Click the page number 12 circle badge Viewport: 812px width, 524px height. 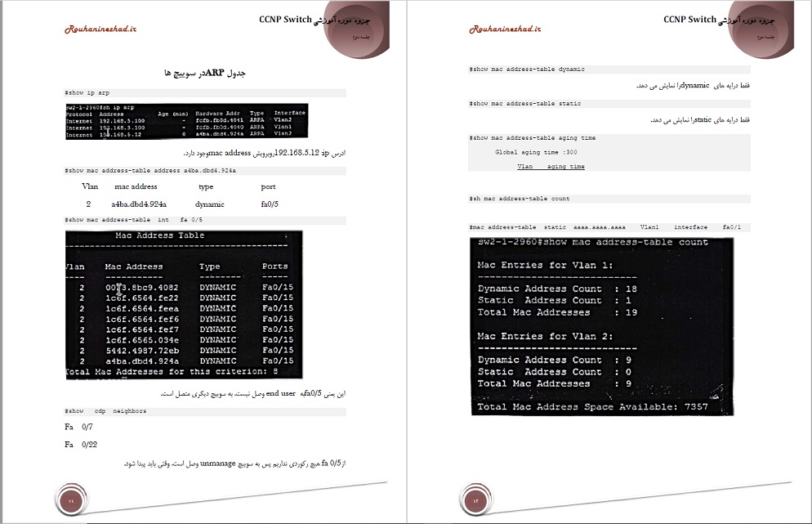click(x=475, y=500)
